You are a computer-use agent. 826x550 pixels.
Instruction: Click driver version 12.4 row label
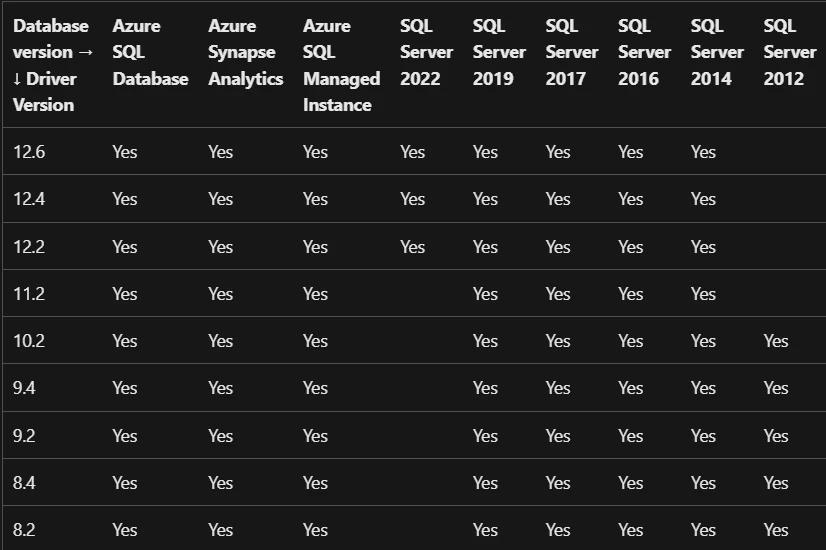[29, 199]
